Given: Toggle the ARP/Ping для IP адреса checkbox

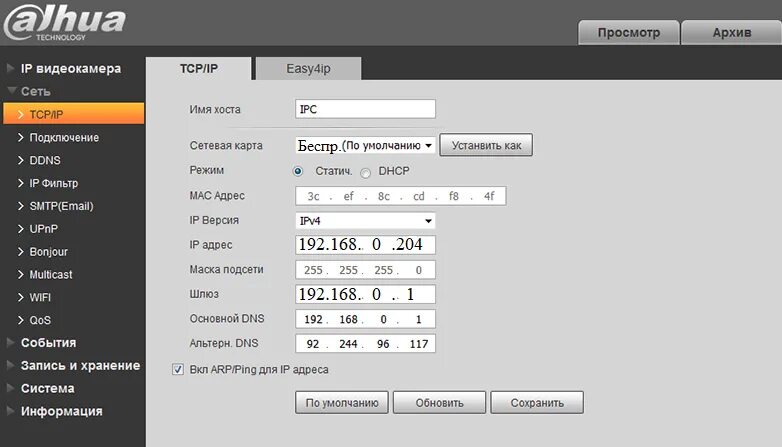Looking at the screenshot, I should click(178, 369).
